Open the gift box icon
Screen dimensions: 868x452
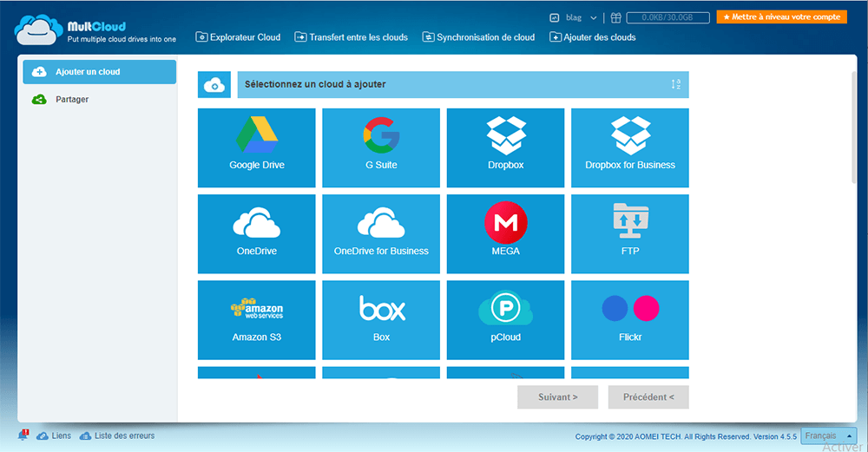click(615, 17)
